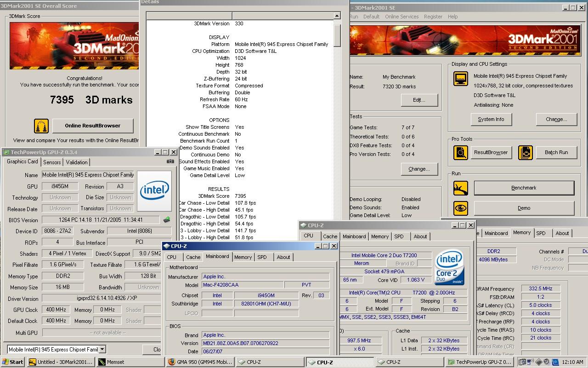
Task: Click the clock in the system tray
Action: tap(572, 362)
